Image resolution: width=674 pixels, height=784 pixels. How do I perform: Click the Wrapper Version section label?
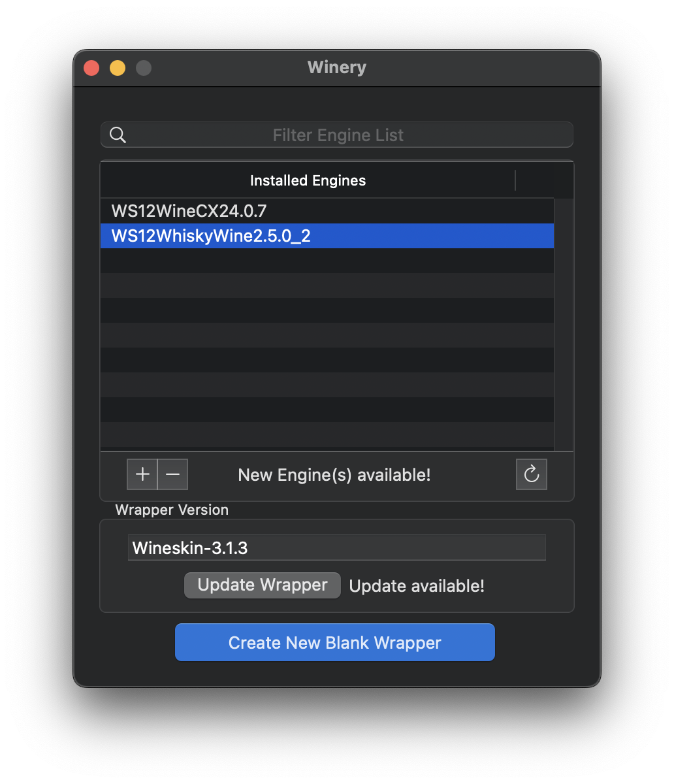pyautogui.click(x=172, y=510)
